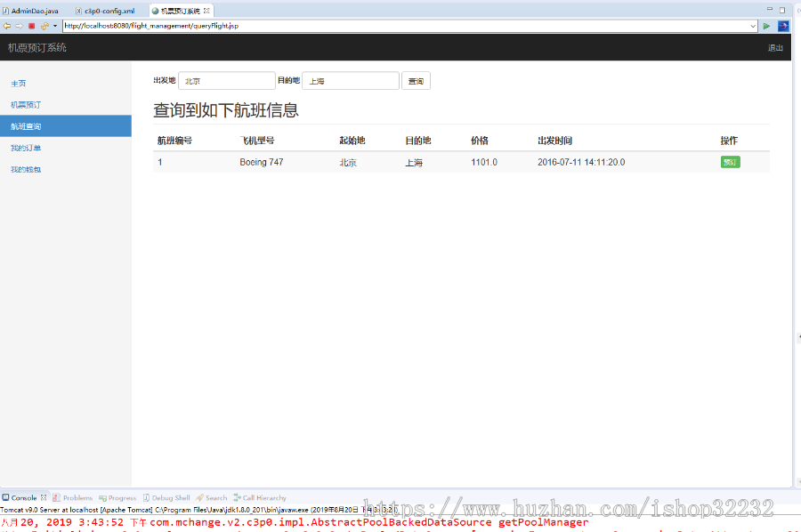
Task: Click the back navigation arrow in the browser toolbar
Action: 6,26
